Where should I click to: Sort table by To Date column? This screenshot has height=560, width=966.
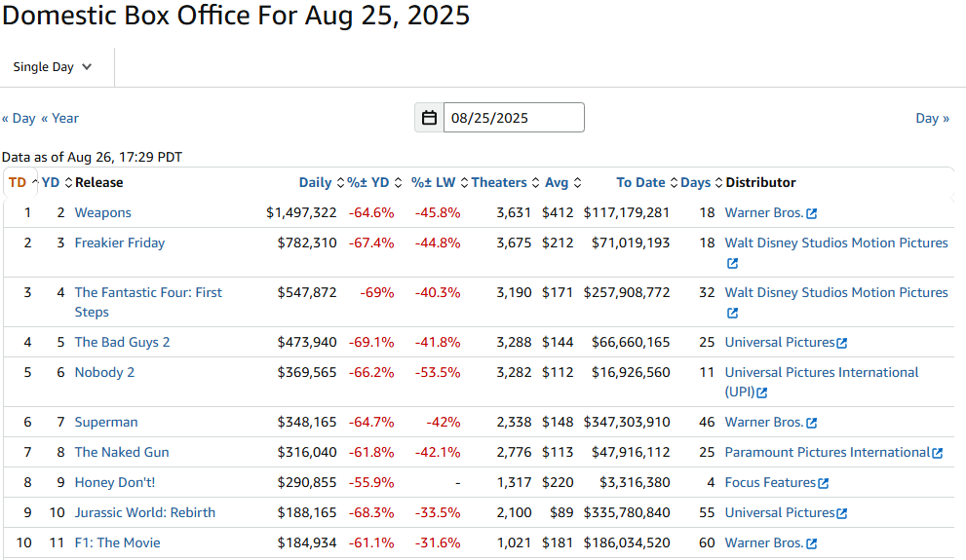tap(647, 183)
